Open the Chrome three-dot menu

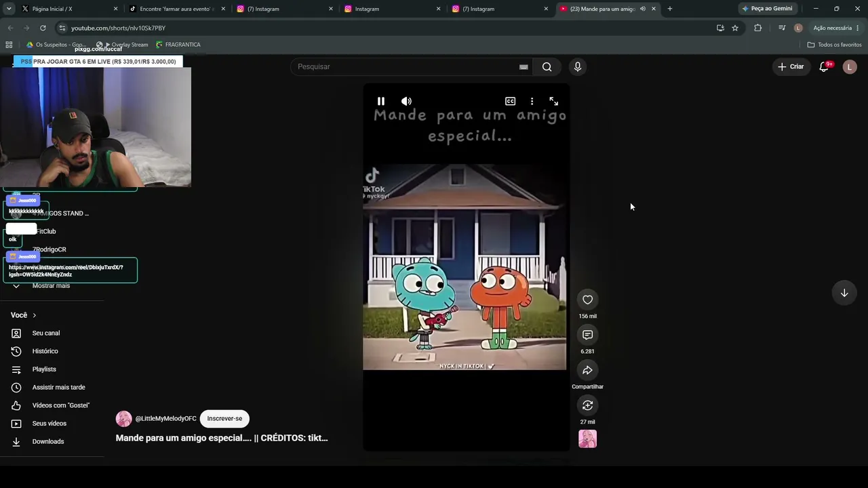tap(858, 28)
